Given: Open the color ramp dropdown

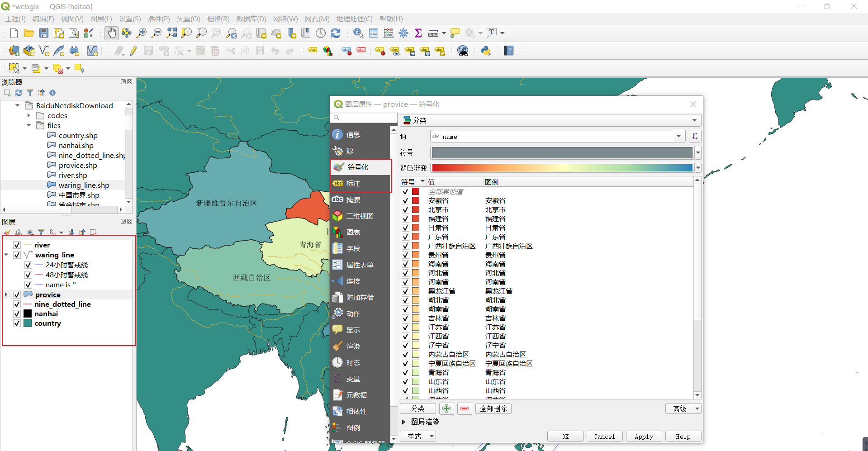Looking at the screenshot, I should pyautogui.click(x=698, y=167).
